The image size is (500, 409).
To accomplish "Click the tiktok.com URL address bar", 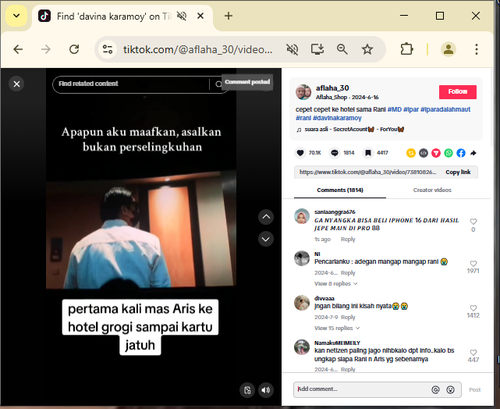I will [198, 50].
